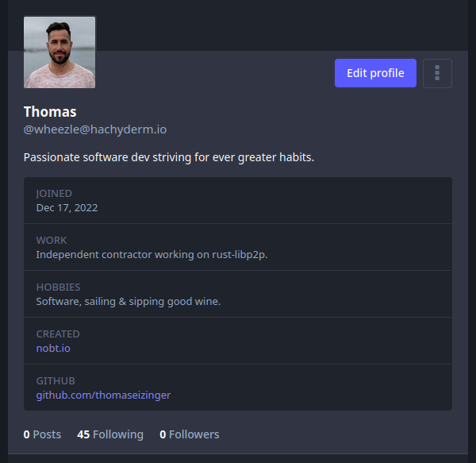Open the three-dot profile options menu

click(x=437, y=73)
